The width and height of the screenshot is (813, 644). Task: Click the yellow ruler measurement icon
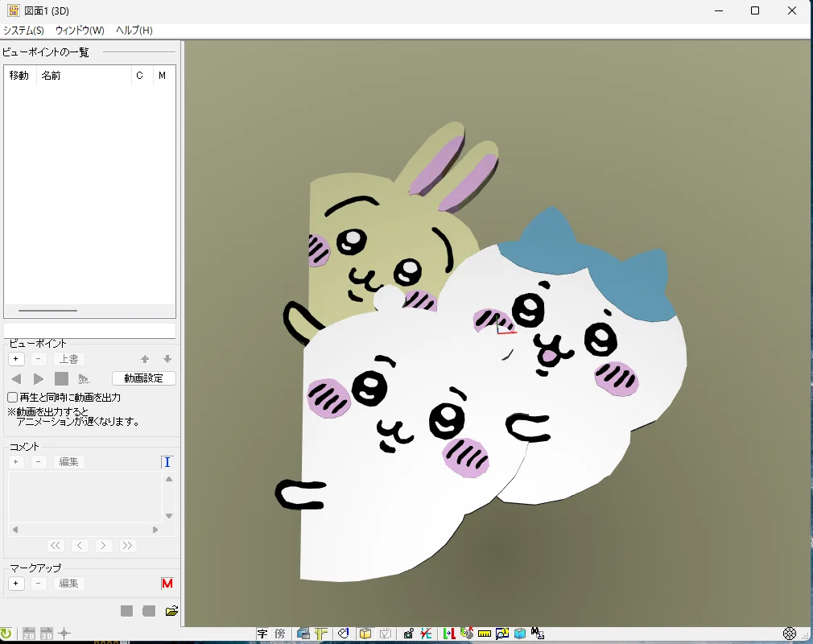(x=485, y=634)
